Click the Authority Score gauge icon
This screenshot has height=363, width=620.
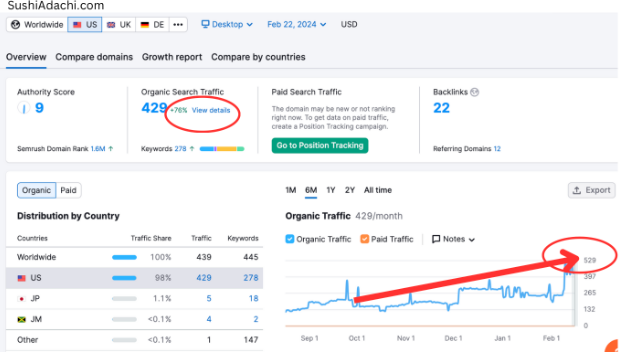click(x=24, y=108)
